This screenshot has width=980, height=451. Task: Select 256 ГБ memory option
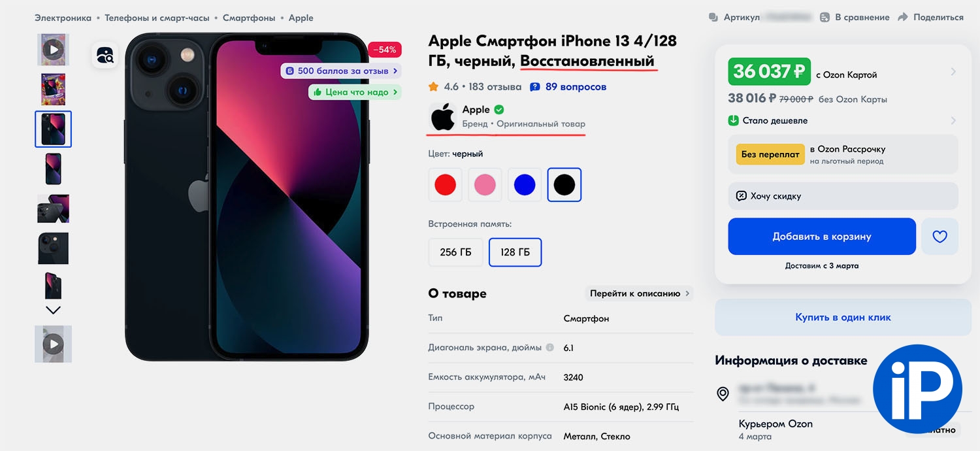click(455, 252)
